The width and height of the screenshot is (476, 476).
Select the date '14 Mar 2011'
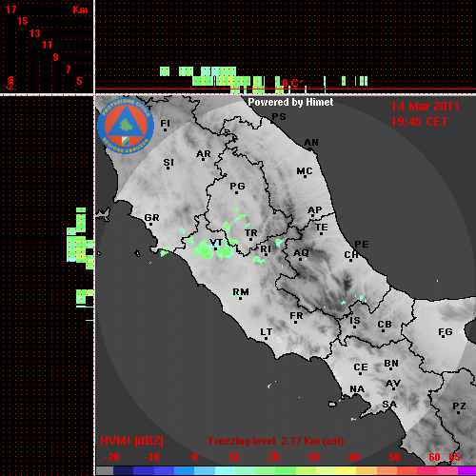click(x=425, y=107)
